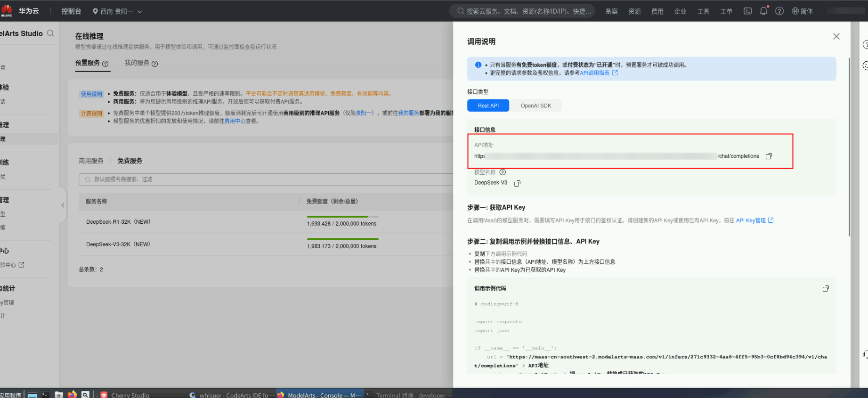868x398 pixels.
Task: Show help for 我的服务 tab
Action: tap(155, 64)
